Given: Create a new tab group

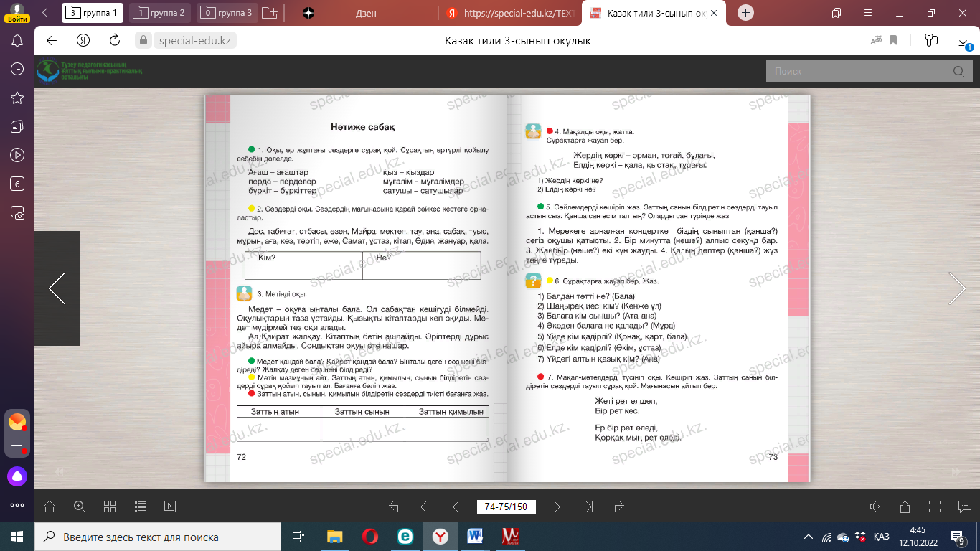Looking at the screenshot, I should (x=270, y=13).
